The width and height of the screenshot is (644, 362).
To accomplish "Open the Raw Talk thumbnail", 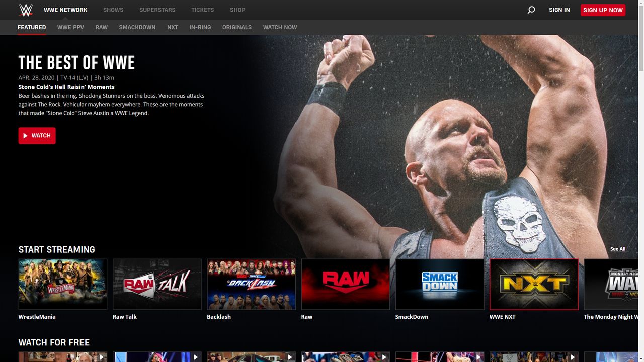I will 157,284.
